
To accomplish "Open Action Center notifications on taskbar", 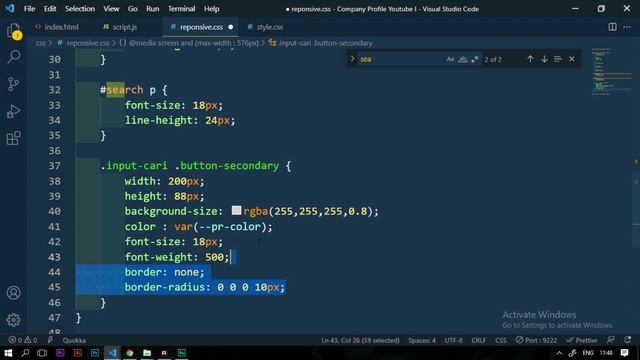I will (x=624, y=353).
